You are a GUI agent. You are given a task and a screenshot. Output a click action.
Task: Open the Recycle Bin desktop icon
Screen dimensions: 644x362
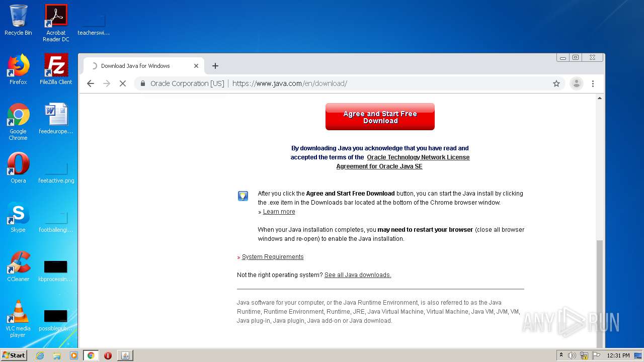18,20
